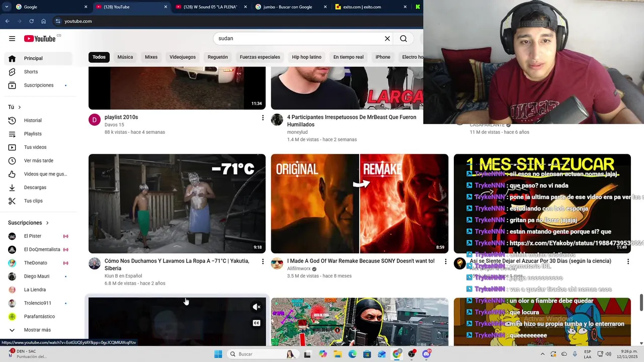The height and width of the screenshot is (362, 644).
Task: Switch to the exito.com browser tab
Action: point(371,7)
